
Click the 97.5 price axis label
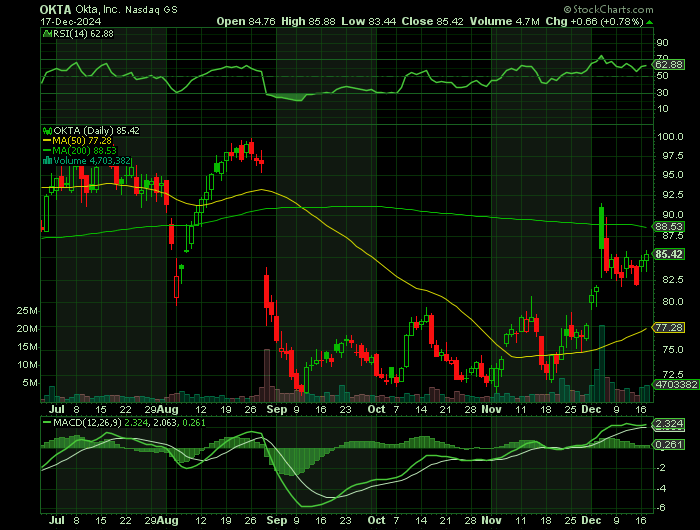pyautogui.click(x=672, y=156)
